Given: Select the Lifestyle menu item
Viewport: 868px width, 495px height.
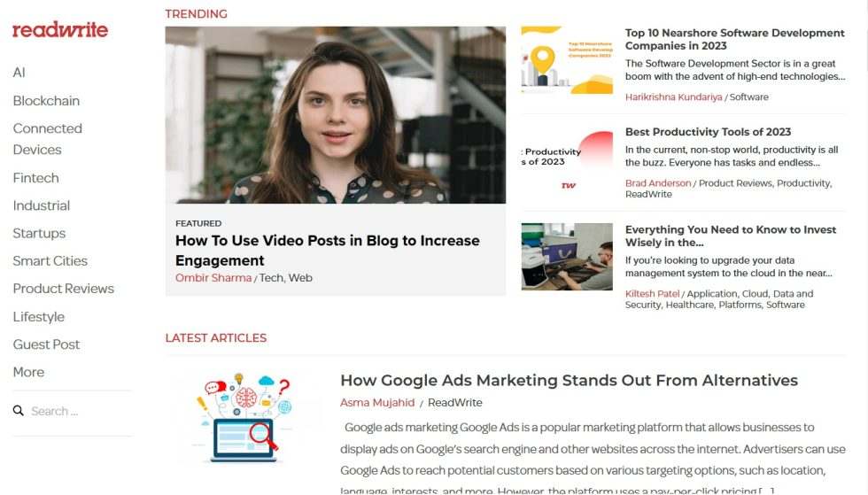Looking at the screenshot, I should pyautogui.click(x=38, y=317).
